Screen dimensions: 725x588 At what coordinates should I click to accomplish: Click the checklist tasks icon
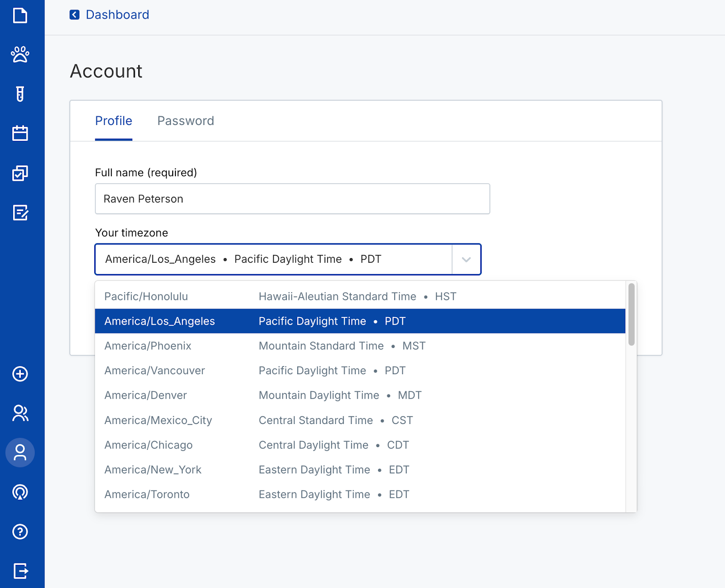(20, 173)
